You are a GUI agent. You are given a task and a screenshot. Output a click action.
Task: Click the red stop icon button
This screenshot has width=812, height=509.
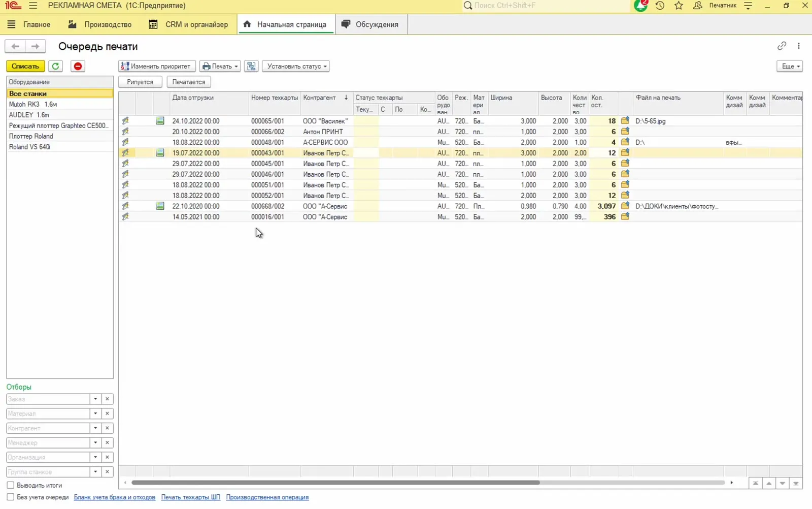pos(78,66)
